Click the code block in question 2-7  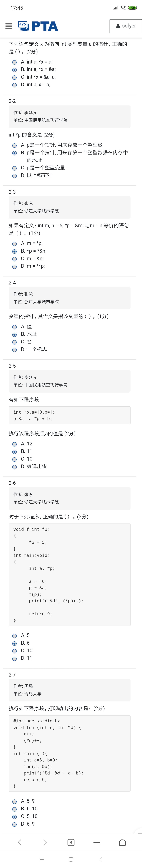pyautogui.click(x=69, y=753)
